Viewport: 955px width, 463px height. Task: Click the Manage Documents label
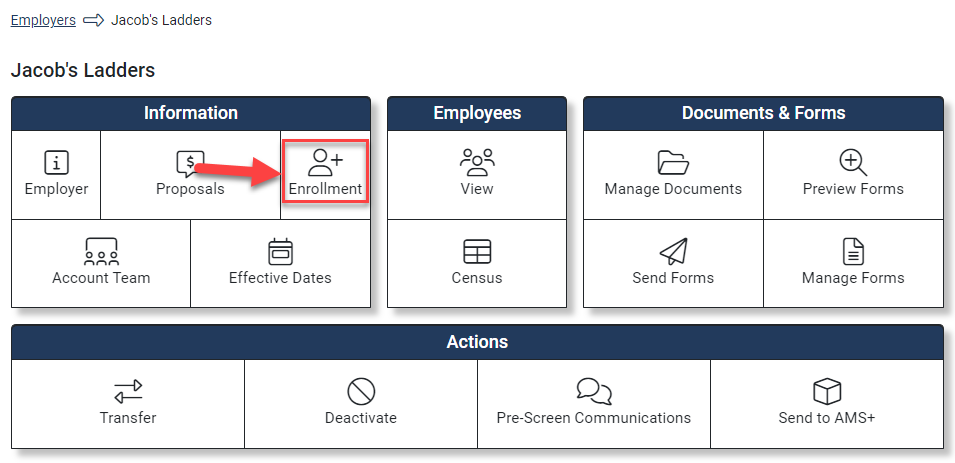[673, 189]
